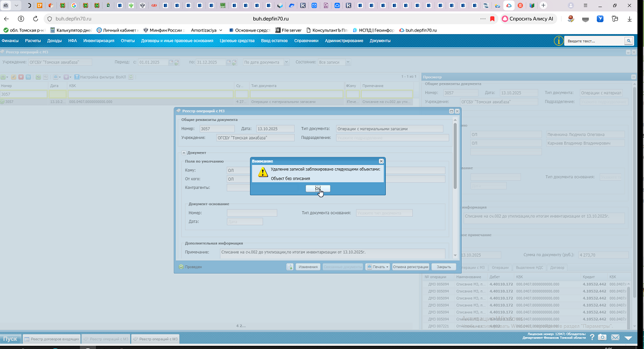The image size is (644, 349).
Task: Click the camera screenshot icon in bottom bar
Action: pos(602,337)
